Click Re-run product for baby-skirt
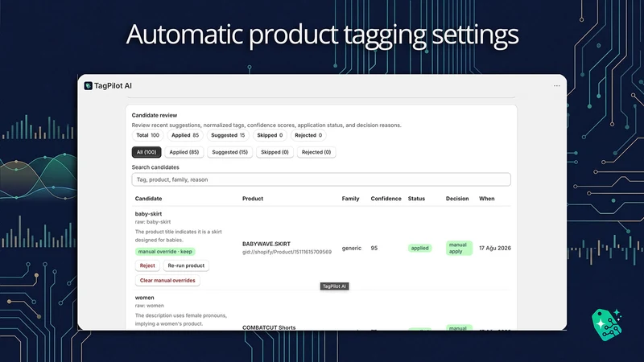The width and height of the screenshot is (644, 362). 186,265
